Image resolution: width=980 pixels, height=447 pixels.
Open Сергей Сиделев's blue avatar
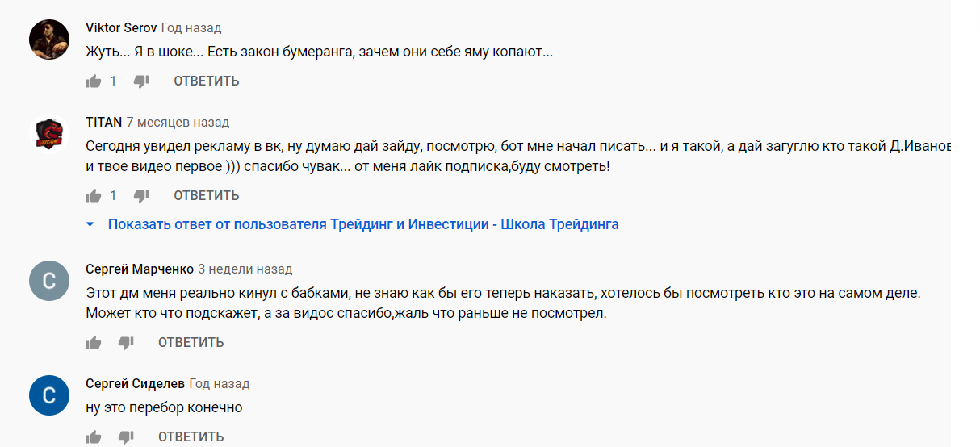click(48, 396)
